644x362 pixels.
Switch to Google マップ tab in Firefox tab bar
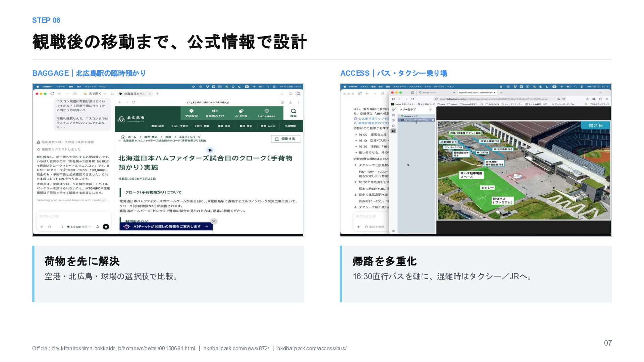(436, 93)
